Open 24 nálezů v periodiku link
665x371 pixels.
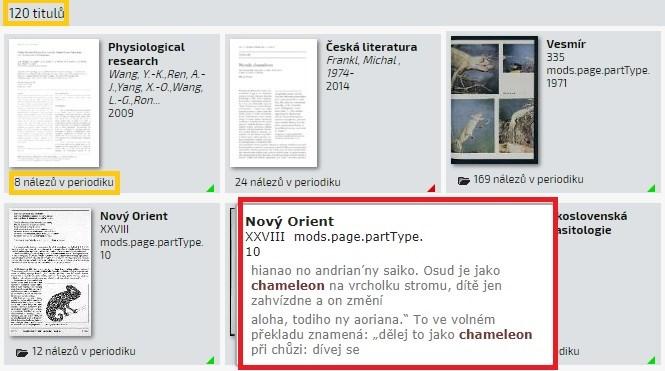pos(288,182)
